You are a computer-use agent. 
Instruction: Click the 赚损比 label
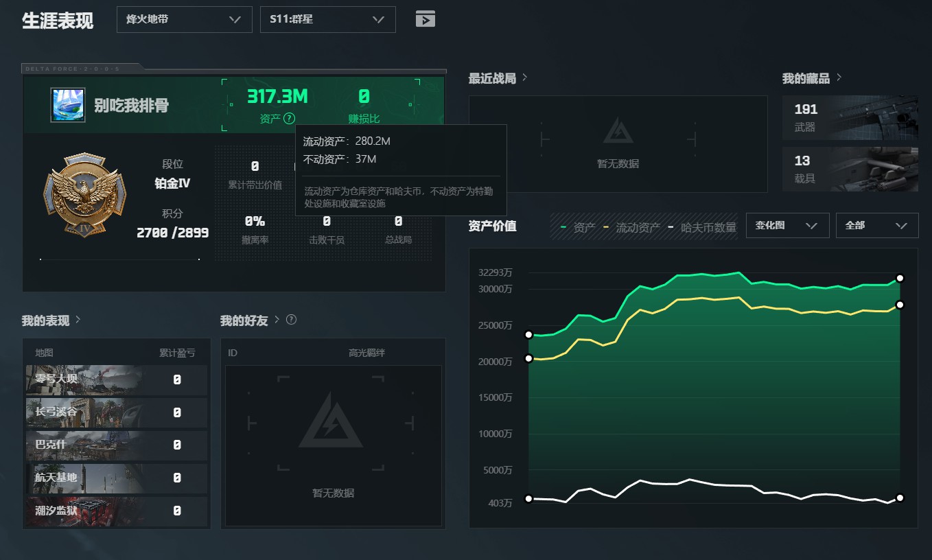pyautogui.click(x=364, y=119)
